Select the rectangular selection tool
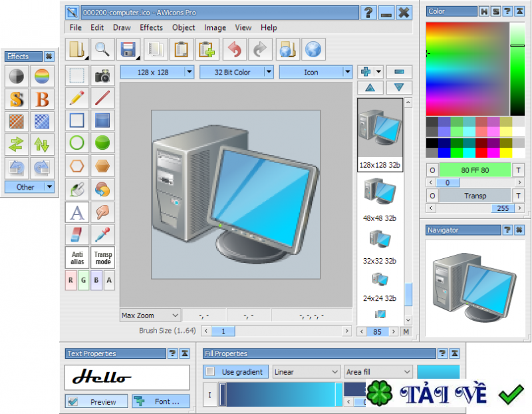The height and width of the screenshot is (414, 532). click(76, 75)
